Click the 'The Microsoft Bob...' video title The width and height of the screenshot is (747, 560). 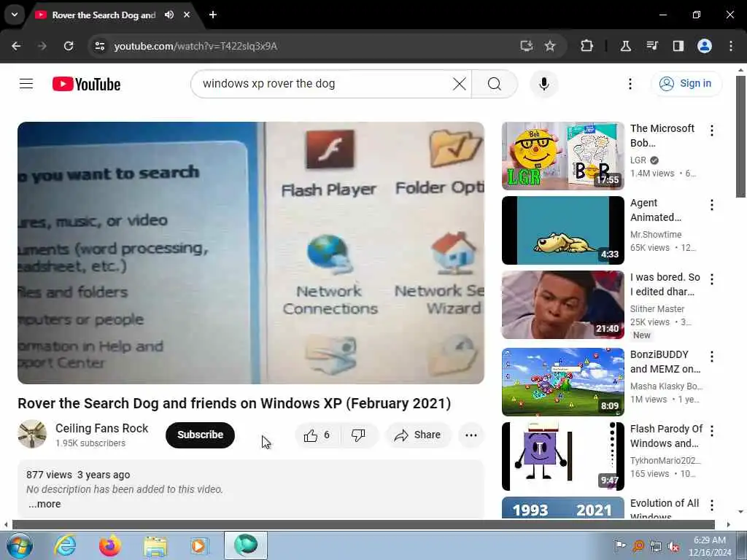point(662,136)
